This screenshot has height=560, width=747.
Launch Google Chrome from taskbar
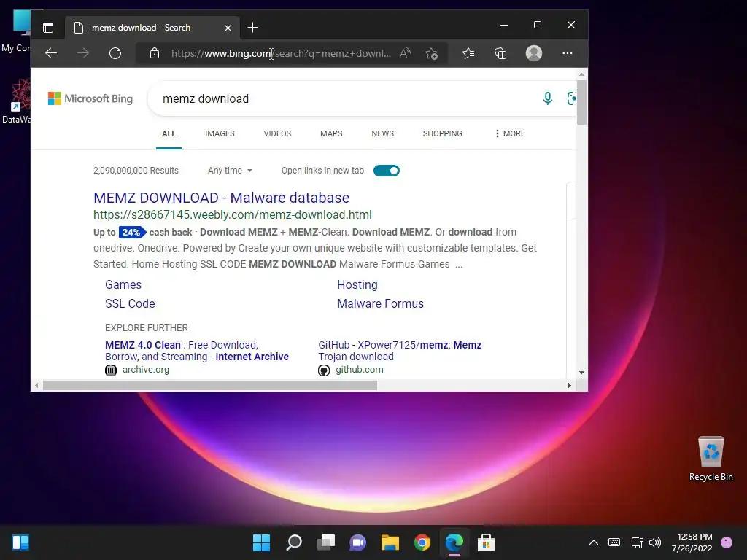pyautogui.click(x=422, y=542)
